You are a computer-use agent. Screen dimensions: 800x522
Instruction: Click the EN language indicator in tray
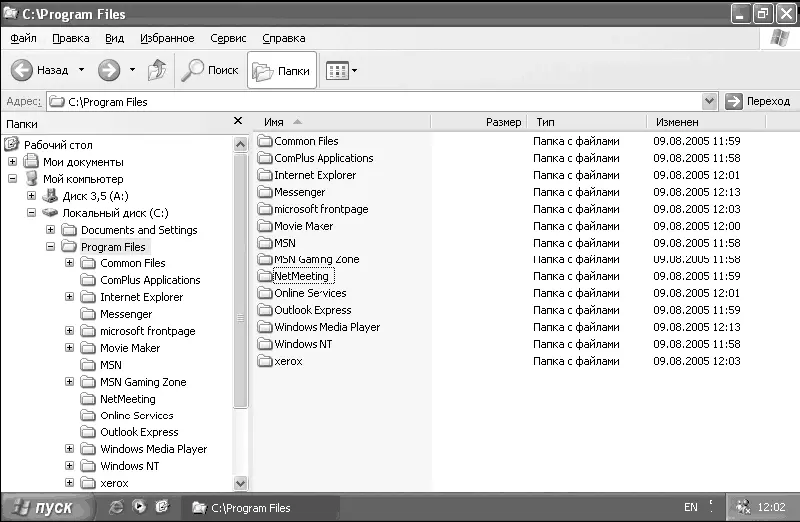(690, 507)
